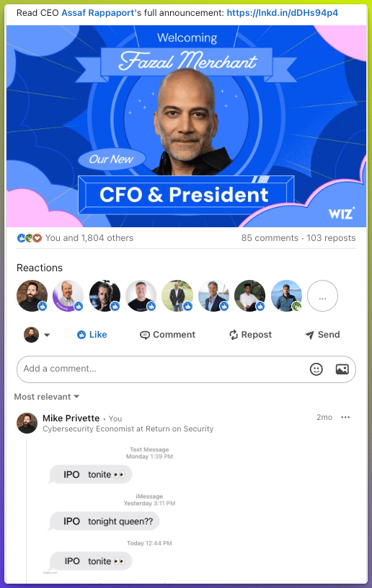Like the Wiz announcement post
The height and width of the screenshot is (588, 372).
(x=92, y=335)
